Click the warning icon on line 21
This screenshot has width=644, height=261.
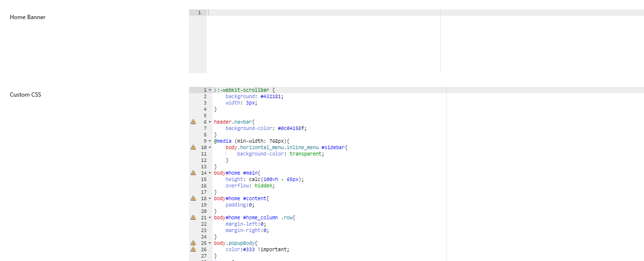(x=193, y=217)
